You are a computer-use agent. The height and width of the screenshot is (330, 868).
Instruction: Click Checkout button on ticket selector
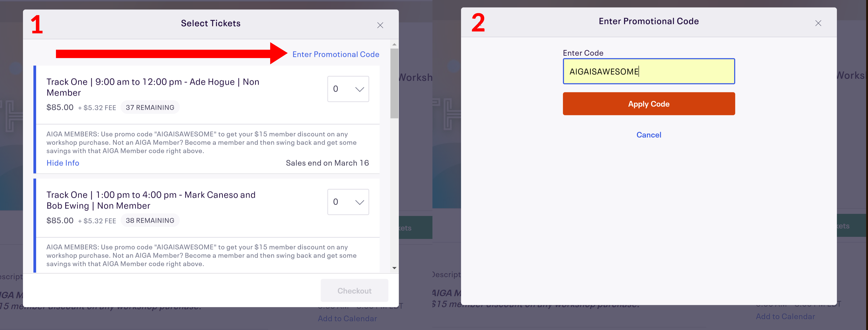354,290
